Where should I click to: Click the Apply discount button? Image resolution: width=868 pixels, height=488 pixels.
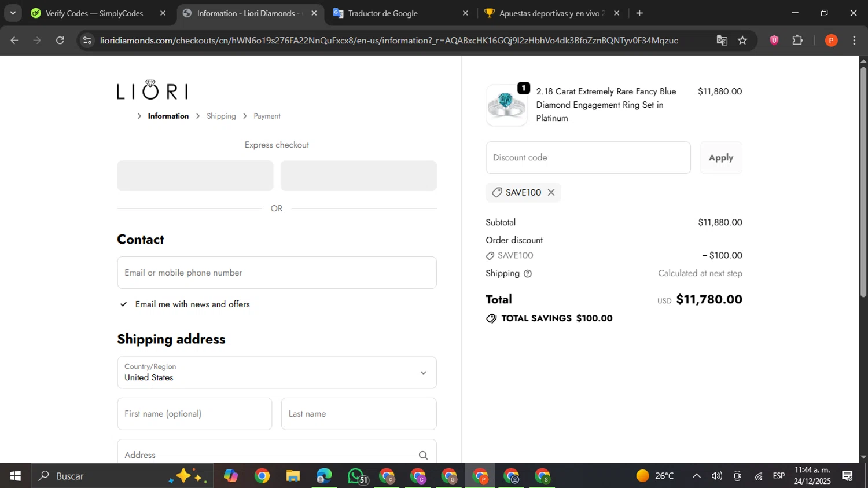pos(720,157)
